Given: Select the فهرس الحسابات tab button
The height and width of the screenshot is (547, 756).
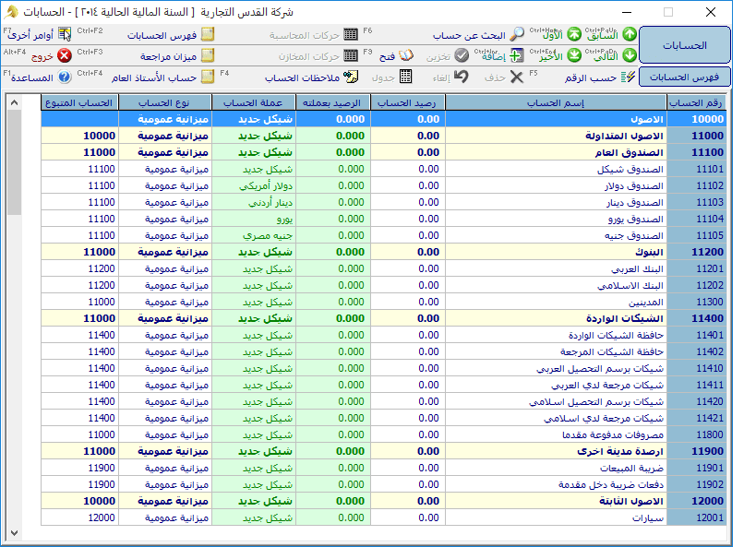Looking at the screenshot, I should pyautogui.click(x=684, y=77).
